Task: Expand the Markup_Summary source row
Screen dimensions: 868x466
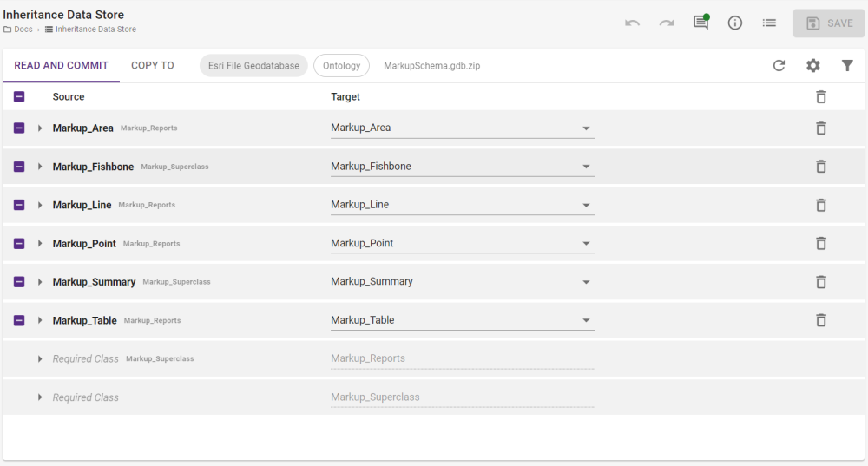Action: (40, 282)
